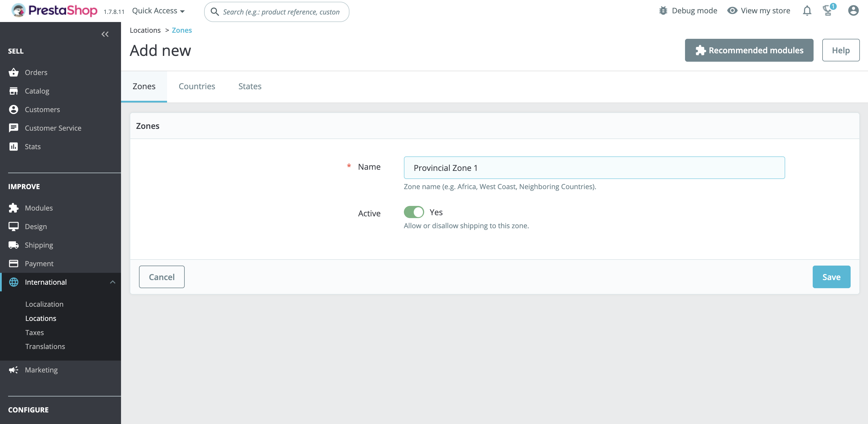Open the Design menu label
The image size is (868, 424).
click(x=36, y=226)
